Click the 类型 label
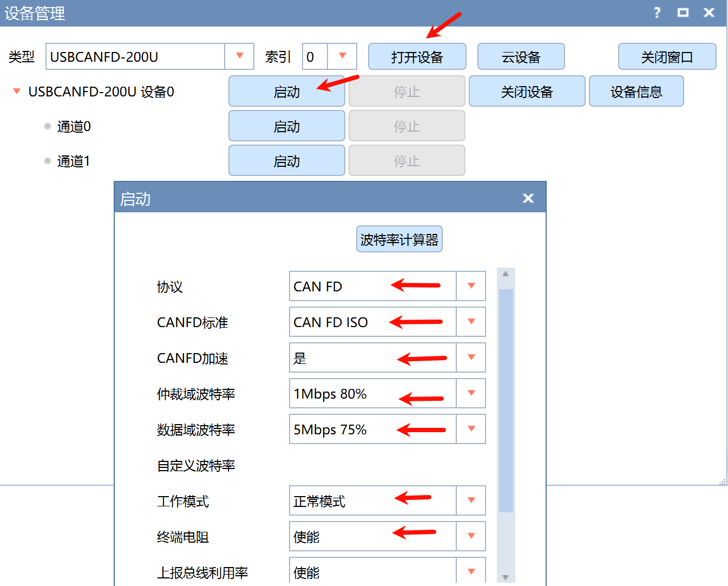728x586 pixels. pos(22,57)
